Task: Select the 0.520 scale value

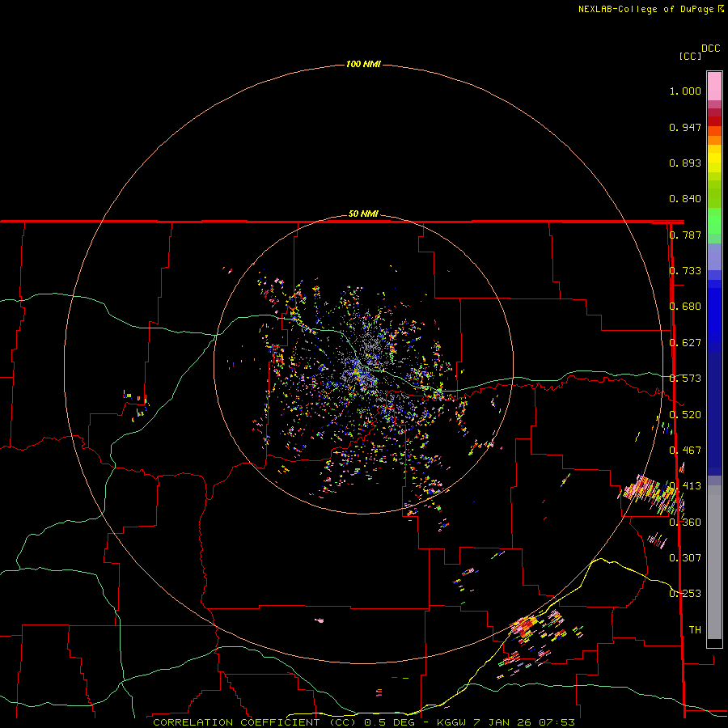Action: (685, 415)
